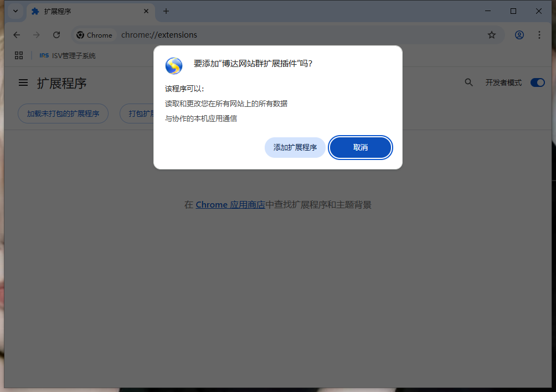Click the 读取和更改您在所有网站上的所有数据 text
The image size is (556, 392).
pos(226,104)
